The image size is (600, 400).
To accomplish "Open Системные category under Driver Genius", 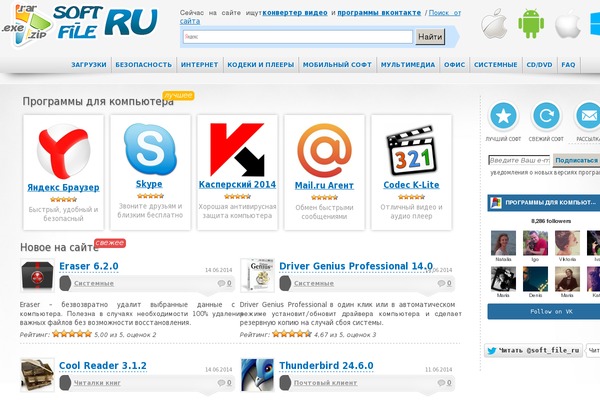I will [x=314, y=283].
